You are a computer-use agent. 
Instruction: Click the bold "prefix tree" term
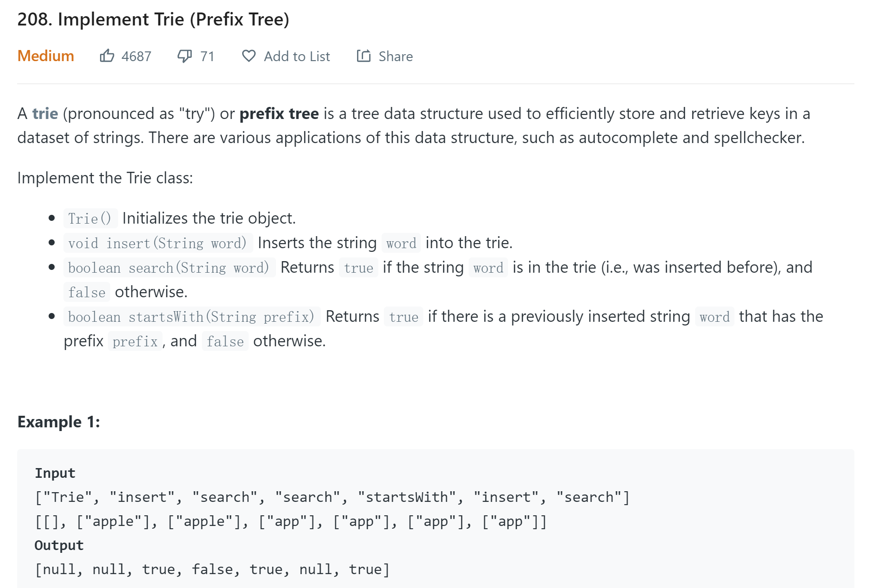[x=279, y=113]
